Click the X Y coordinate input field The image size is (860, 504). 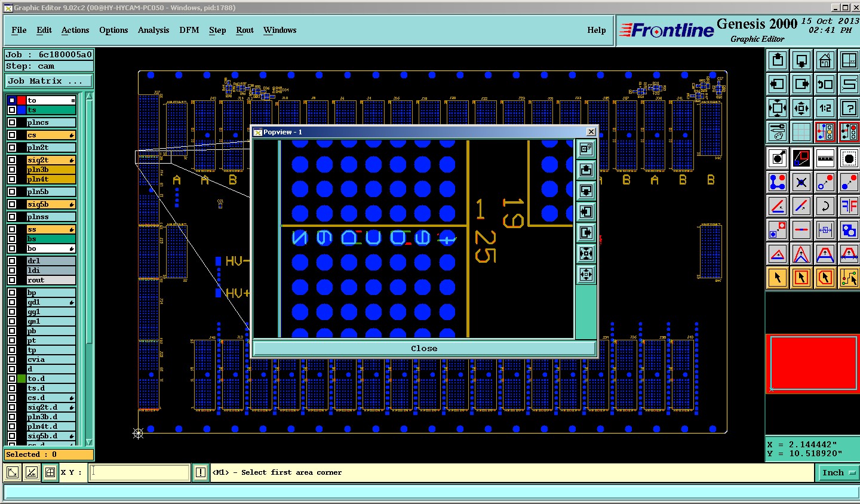coord(140,472)
